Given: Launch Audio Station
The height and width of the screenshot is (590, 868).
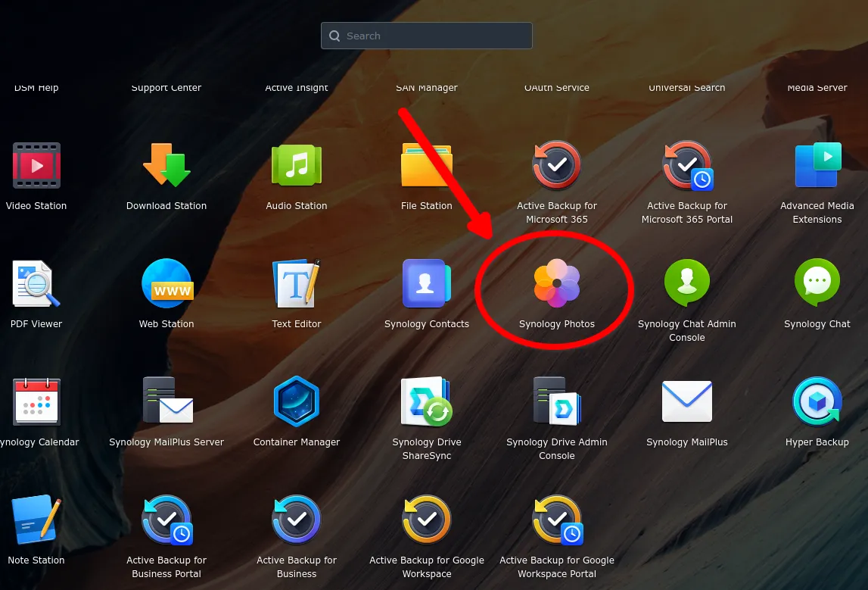Looking at the screenshot, I should pos(297,166).
